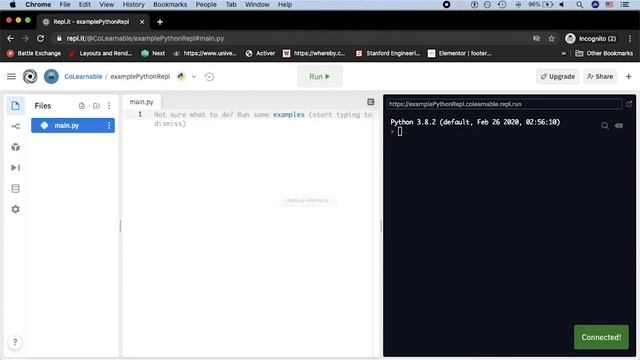Open Other Bookmarks folder
The image size is (640, 360).
point(604,53)
